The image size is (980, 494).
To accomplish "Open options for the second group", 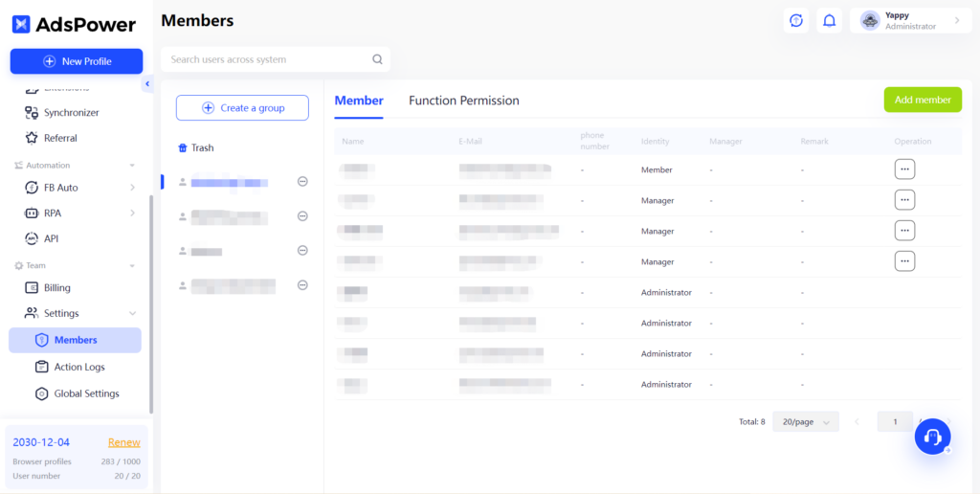I will coord(302,216).
